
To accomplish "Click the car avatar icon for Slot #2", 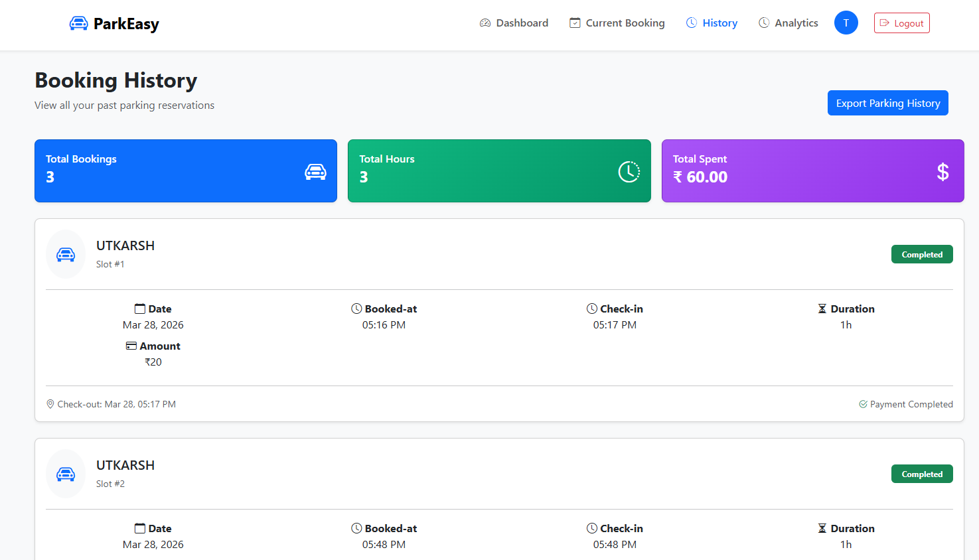I will tap(66, 474).
